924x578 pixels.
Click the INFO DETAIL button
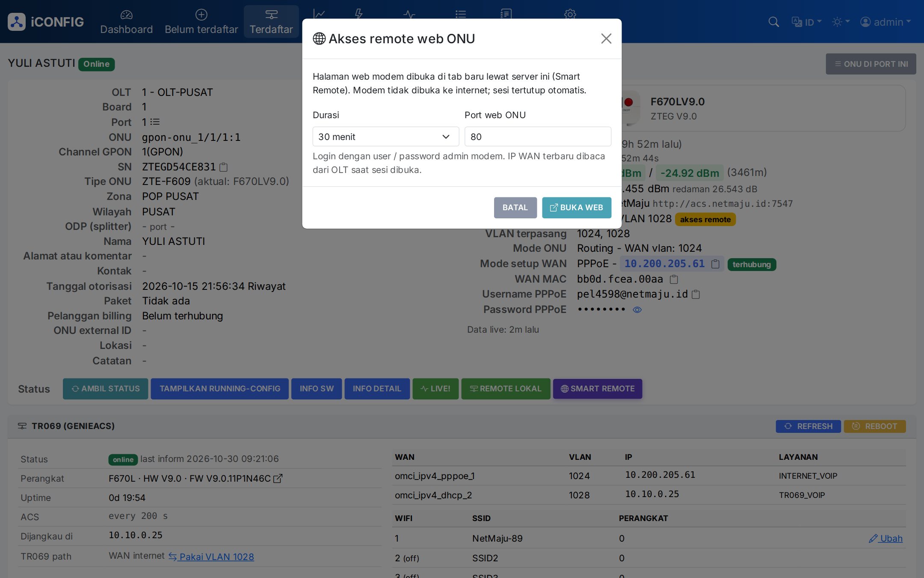(377, 389)
